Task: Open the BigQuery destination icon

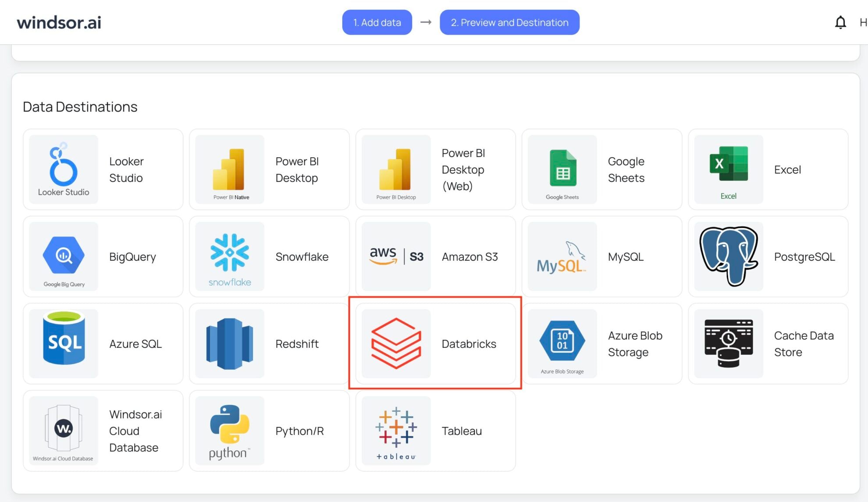Action: tap(63, 256)
